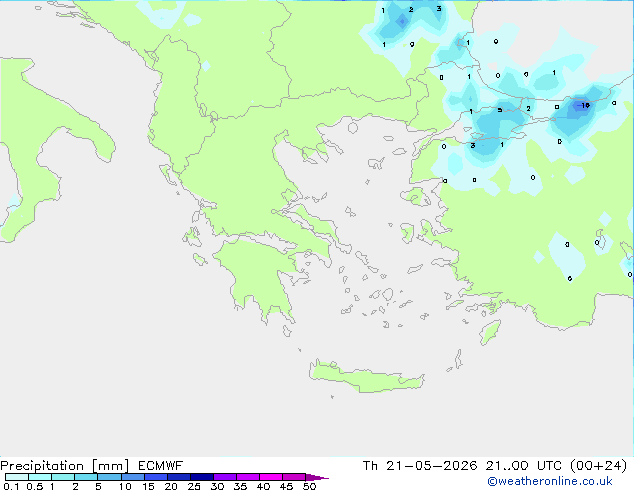Choose the magenta swatch between 40 and 45
This screenshot has height=490, width=634.
pyautogui.click(x=271, y=477)
